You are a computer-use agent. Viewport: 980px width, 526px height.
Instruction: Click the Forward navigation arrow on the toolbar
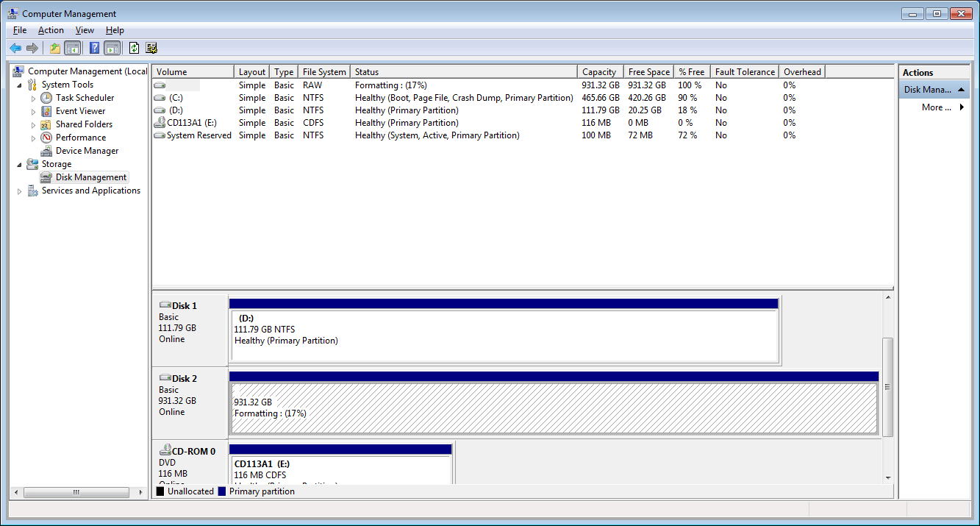32,48
